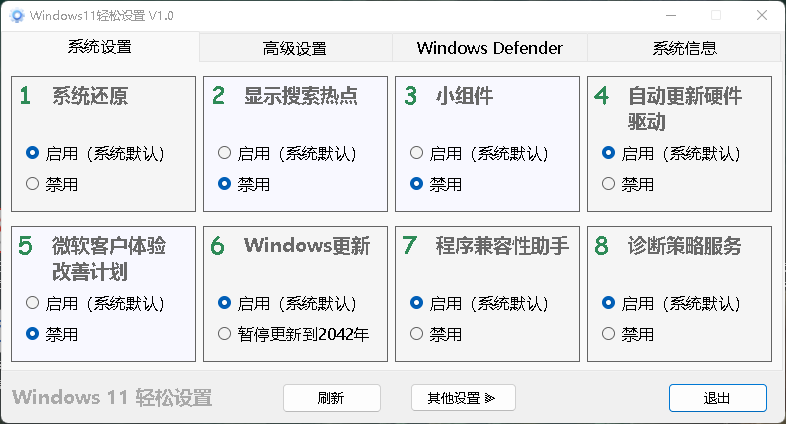Viewport: 786px width, 424px height.
Task: Click the 刷新 button
Action: [x=331, y=398]
